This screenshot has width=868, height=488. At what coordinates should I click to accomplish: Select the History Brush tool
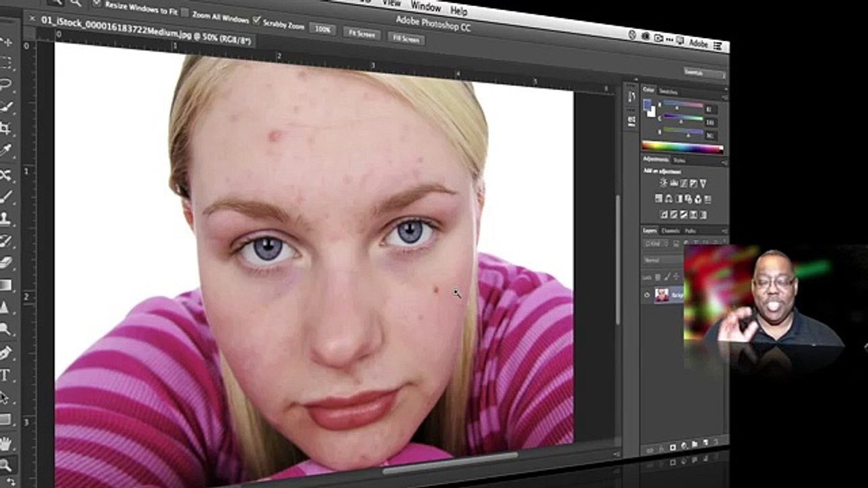pos(6,241)
